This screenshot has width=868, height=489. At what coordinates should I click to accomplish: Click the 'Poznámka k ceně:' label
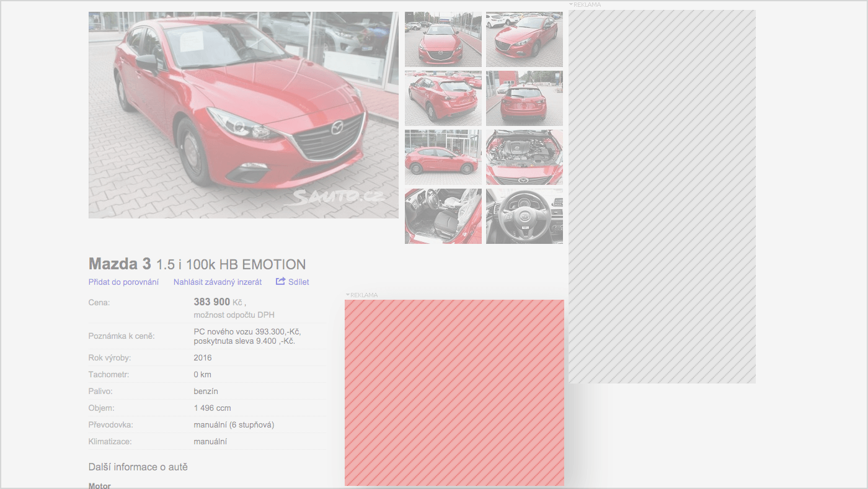[x=122, y=336]
